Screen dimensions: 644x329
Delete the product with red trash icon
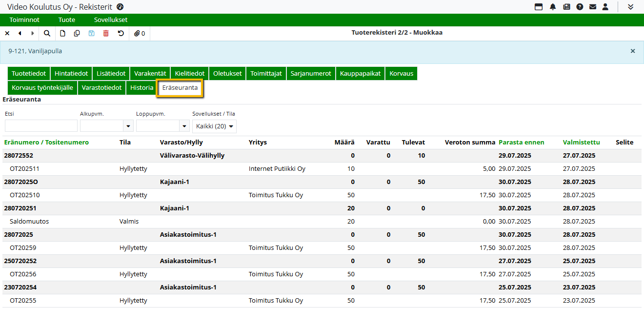click(106, 33)
